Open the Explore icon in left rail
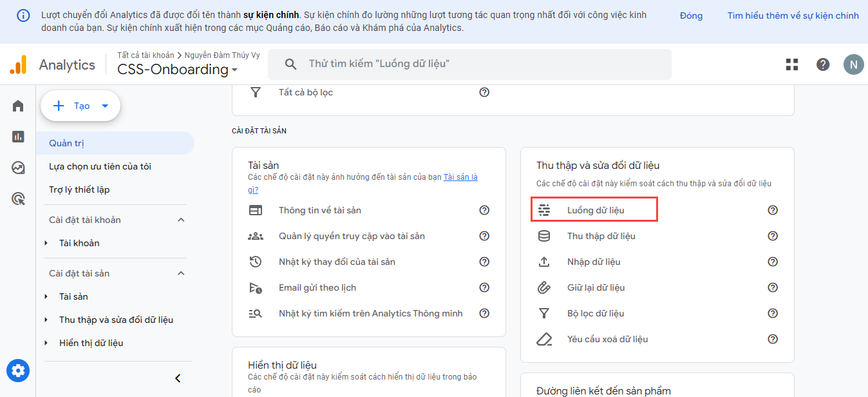Image resolution: width=868 pixels, height=397 pixels. pos(18,168)
